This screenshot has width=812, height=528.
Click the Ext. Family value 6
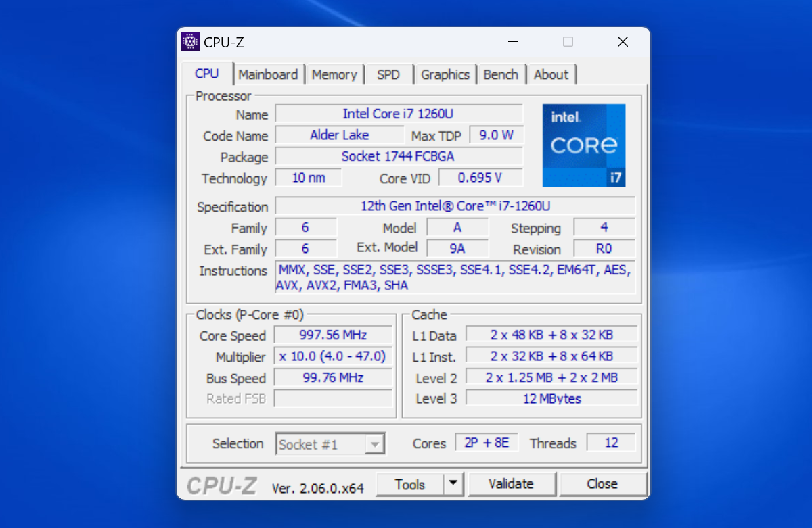coord(306,249)
